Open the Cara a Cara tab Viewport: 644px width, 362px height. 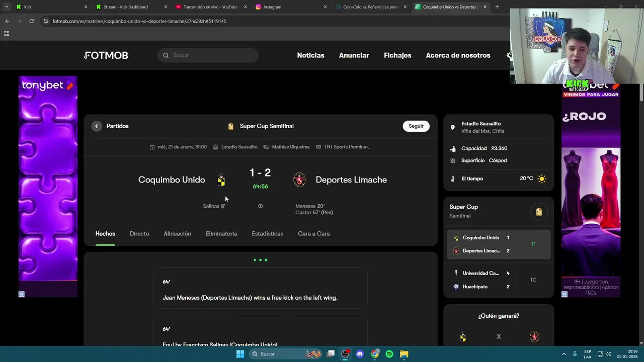(x=313, y=234)
